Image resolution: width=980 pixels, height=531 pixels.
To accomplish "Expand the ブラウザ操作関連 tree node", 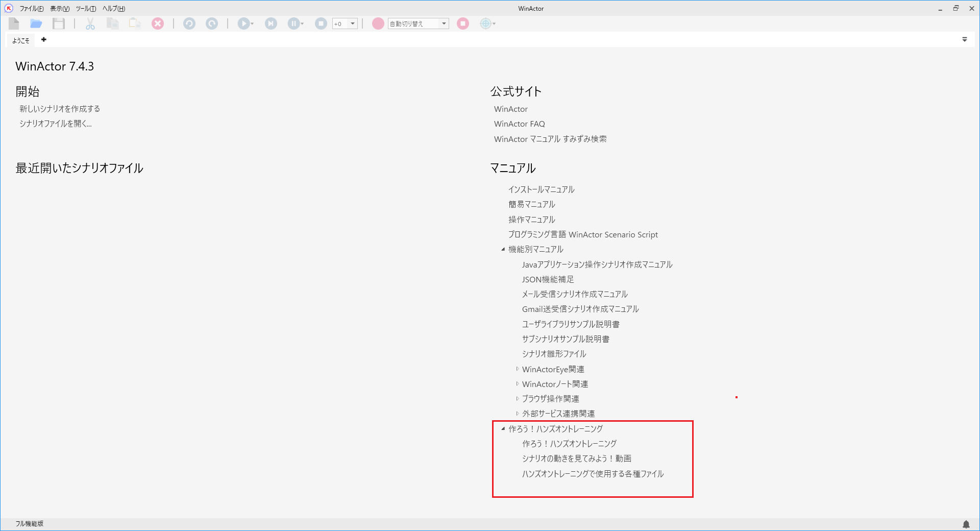I will tap(517, 399).
